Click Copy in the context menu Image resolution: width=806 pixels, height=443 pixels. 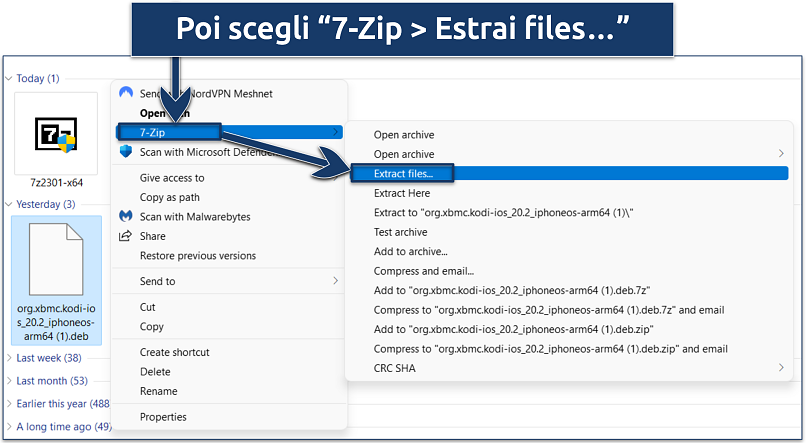tap(152, 326)
